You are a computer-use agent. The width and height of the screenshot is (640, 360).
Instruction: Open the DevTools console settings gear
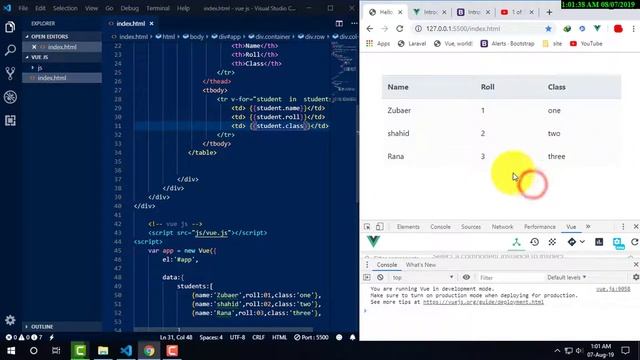636,278
